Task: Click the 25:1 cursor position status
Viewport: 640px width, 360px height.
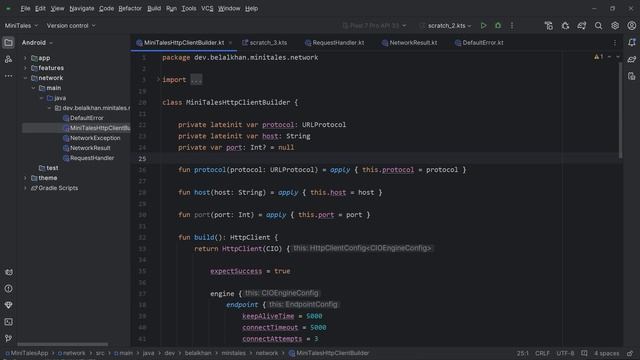Action: [x=522, y=353]
